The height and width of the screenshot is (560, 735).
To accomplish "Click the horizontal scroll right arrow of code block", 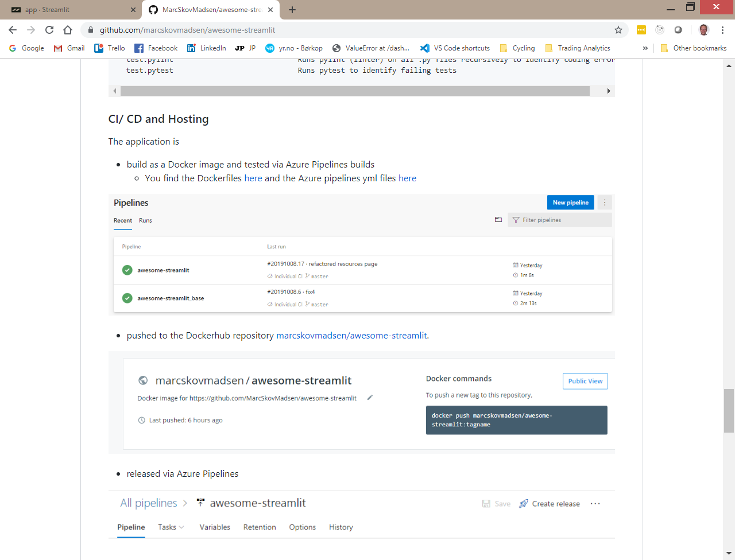I will coord(609,91).
